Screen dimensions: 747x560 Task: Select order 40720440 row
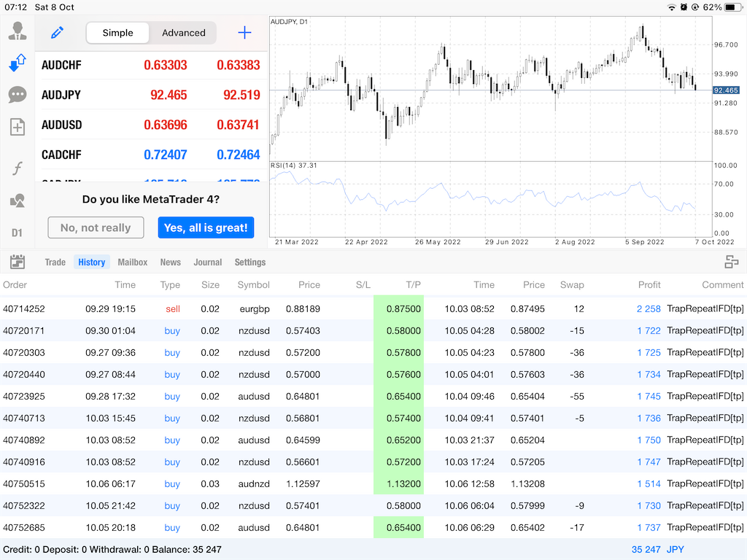pyautogui.click(x=373, y=374)
